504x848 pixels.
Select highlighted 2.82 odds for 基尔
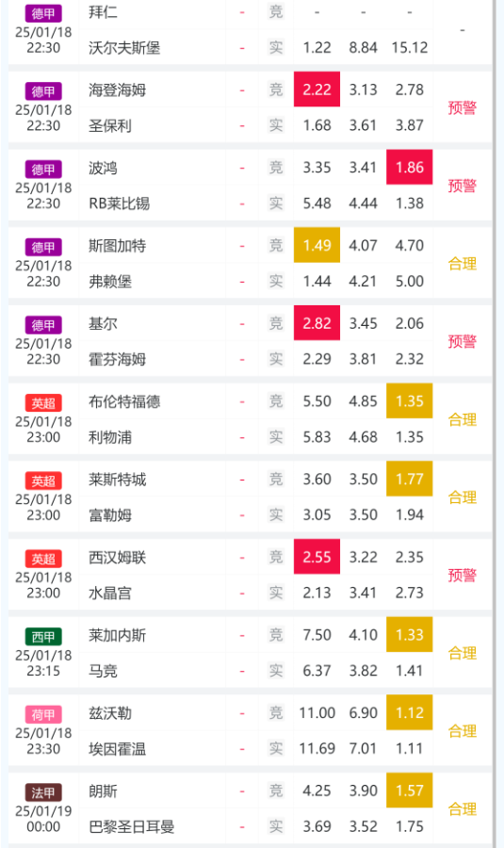pyautogui.click(x=317, y=323)
